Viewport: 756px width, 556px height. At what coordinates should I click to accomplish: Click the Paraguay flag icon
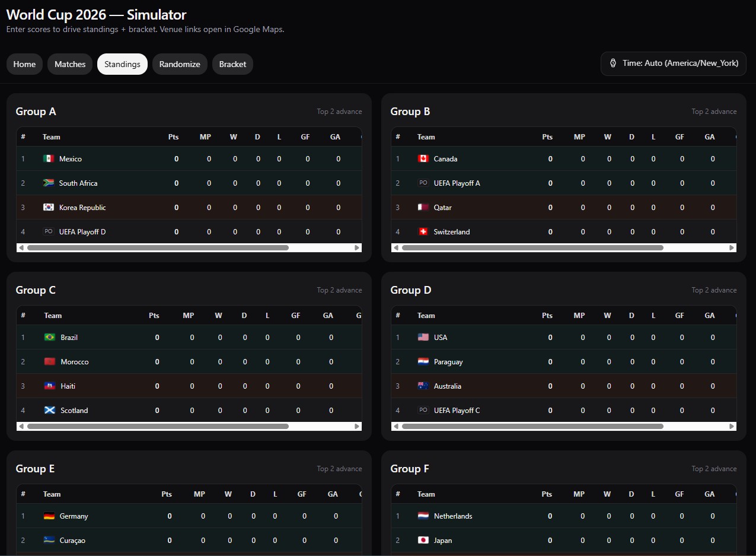click(x=423, y=361)
